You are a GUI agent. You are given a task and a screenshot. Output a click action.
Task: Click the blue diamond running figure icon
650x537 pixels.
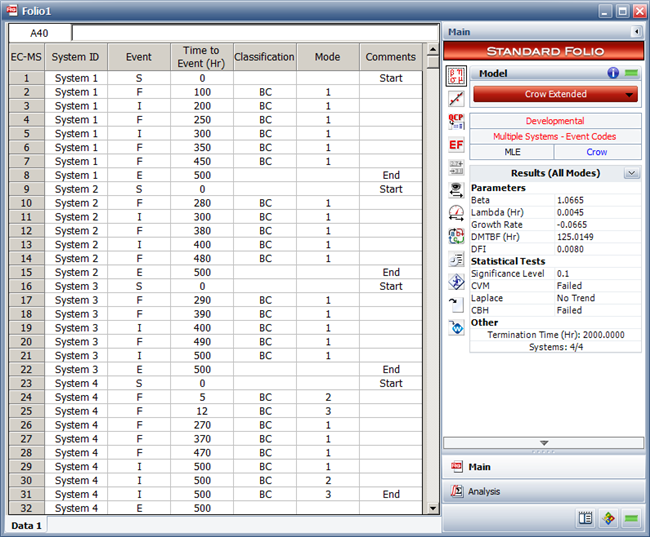[456, 282]
